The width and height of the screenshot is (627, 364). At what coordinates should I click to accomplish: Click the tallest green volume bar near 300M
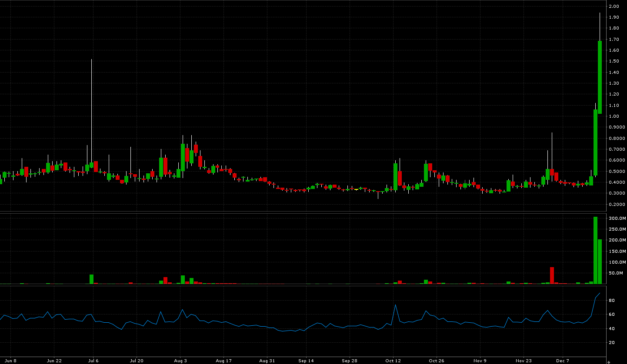click(x=595, y=250)
